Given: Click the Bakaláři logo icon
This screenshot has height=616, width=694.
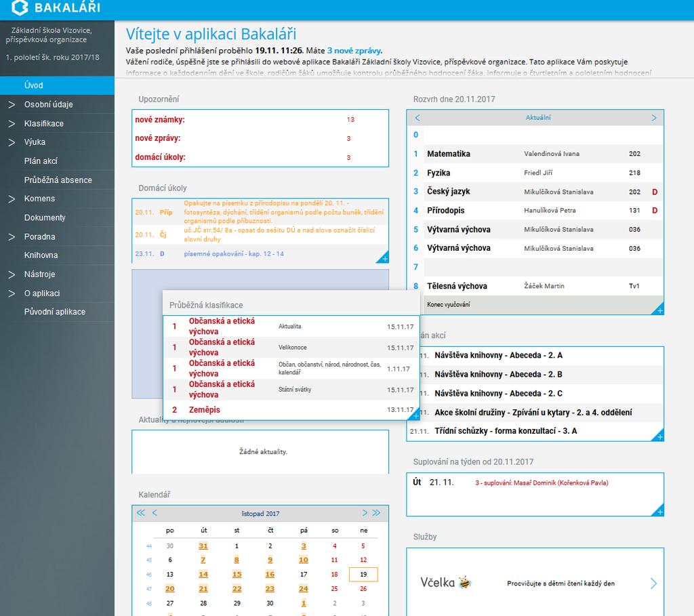Looking at the screenshot, I should pos(20,7).
